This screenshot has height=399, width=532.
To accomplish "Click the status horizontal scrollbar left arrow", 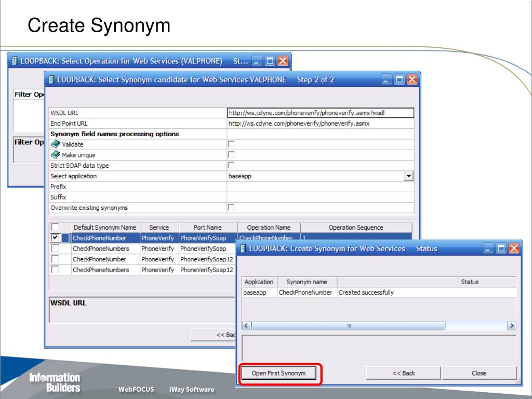I will pos(247,326).
